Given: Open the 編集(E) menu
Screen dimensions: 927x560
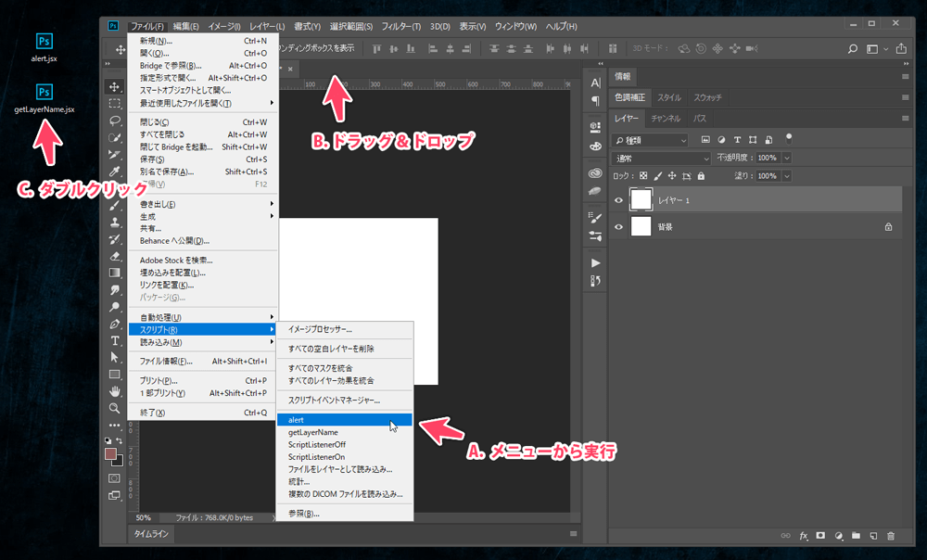Looking at the screenshot, I should tap(185, 26).
